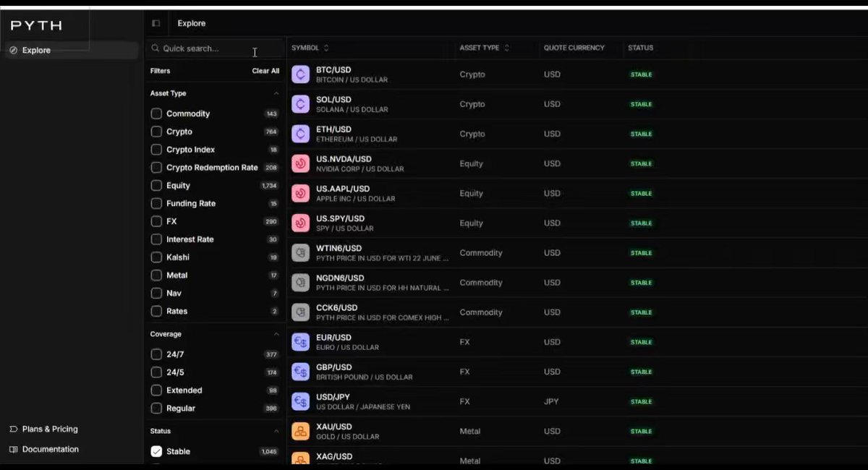Click the Quick search input field
Viewport: 868px width, 470px height.
click(215, 48)
